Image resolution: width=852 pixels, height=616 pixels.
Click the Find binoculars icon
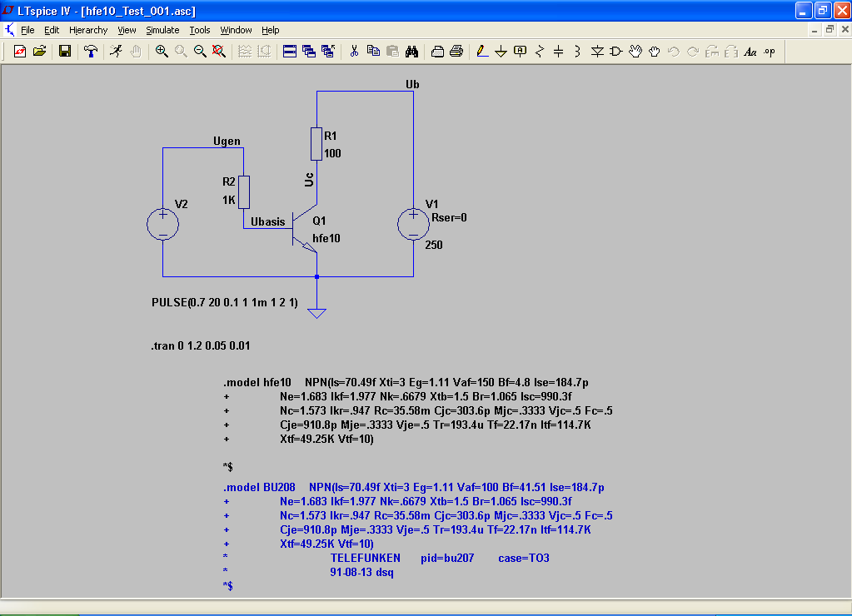[412, 52]
